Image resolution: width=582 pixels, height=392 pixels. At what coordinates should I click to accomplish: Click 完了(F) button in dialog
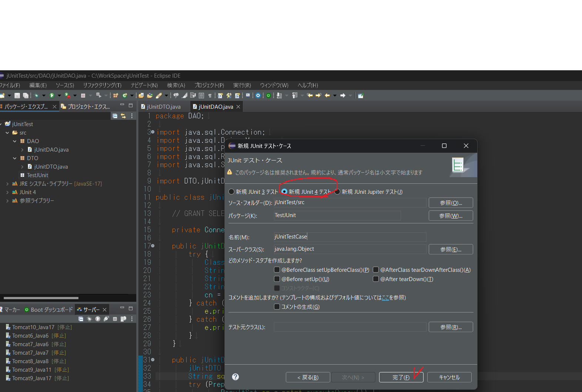[401, 377]
